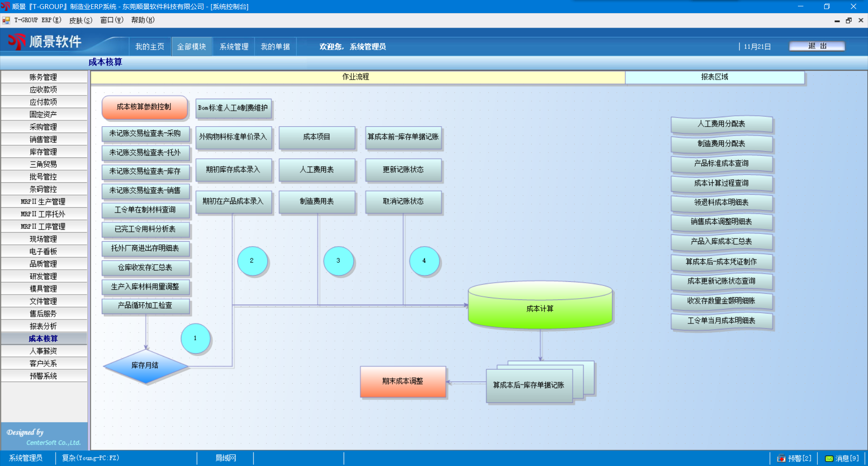The image size is (868, 466).
Task: Switch to the 我的单据 tab
Action: pos(275,47)
